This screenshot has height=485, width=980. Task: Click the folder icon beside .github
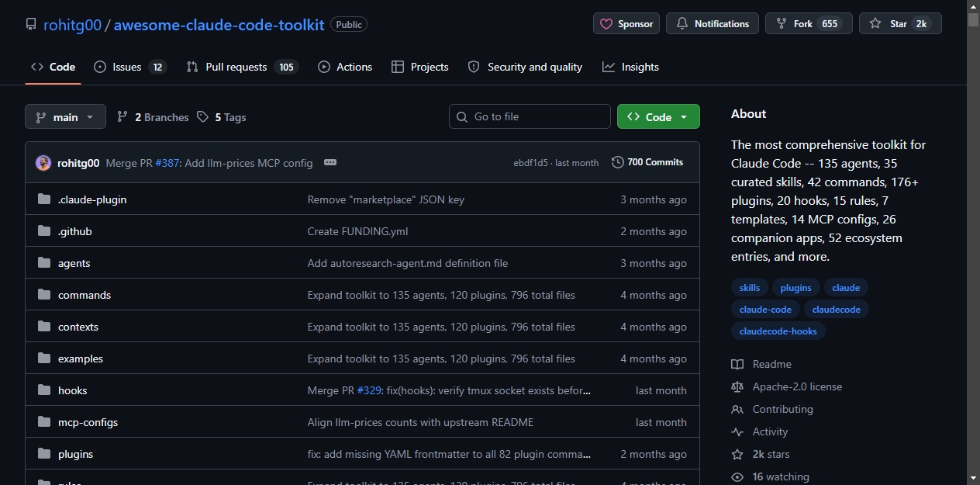[44, 231]
